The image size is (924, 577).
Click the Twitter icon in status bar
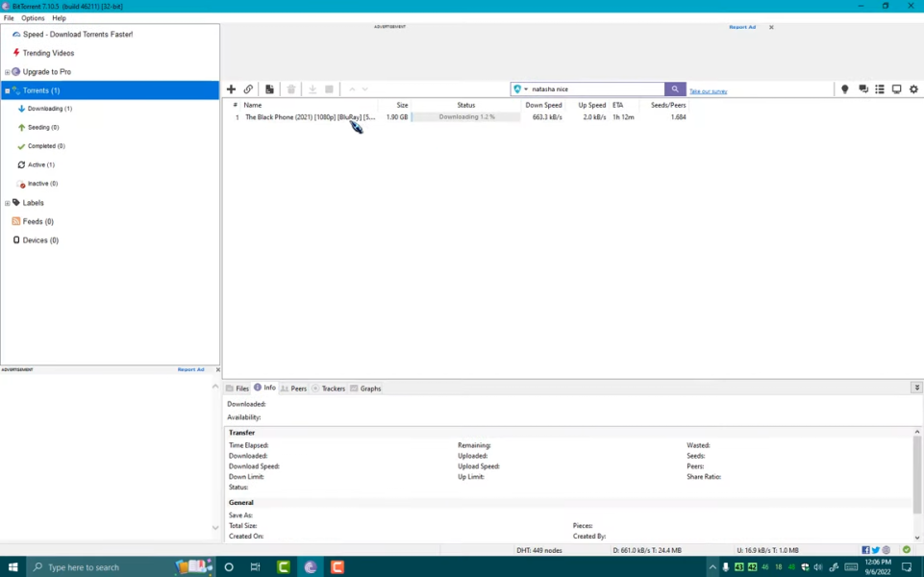click(x=876, y=550)
